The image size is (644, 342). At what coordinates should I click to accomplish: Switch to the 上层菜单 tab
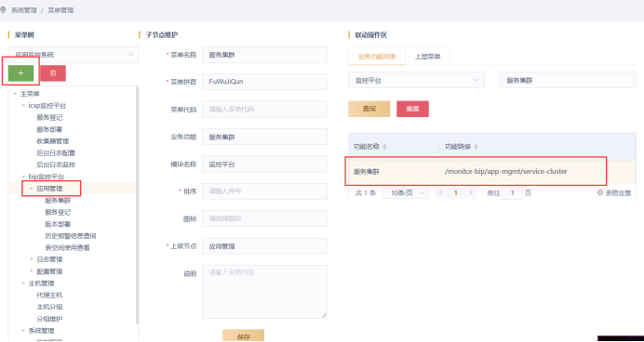[427, 56]
